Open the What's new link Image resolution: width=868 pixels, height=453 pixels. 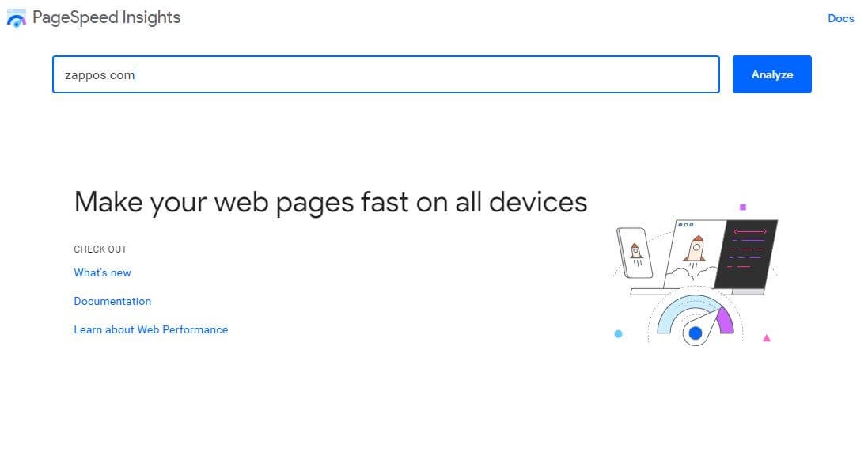102,272
